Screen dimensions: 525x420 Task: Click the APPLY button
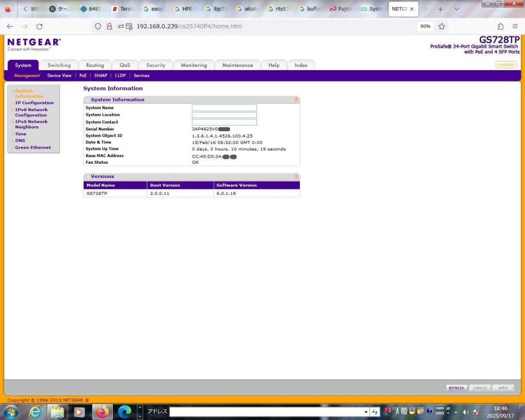[503, 388]
